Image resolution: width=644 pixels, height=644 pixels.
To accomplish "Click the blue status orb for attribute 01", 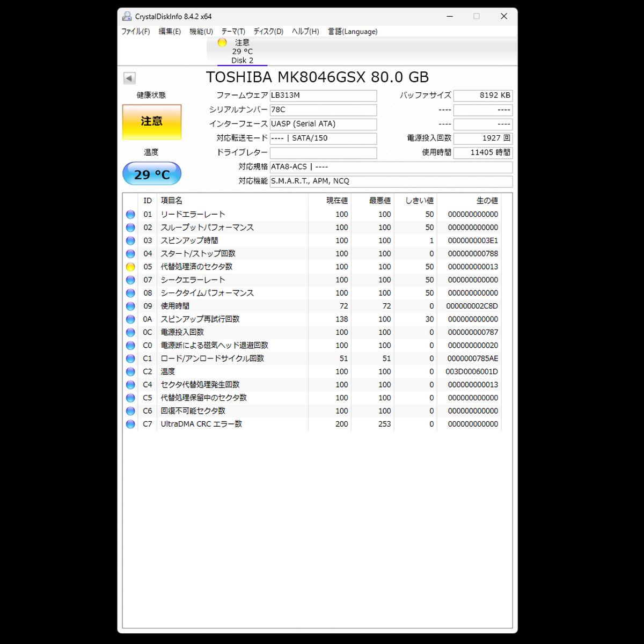I will tap(130, 214).
